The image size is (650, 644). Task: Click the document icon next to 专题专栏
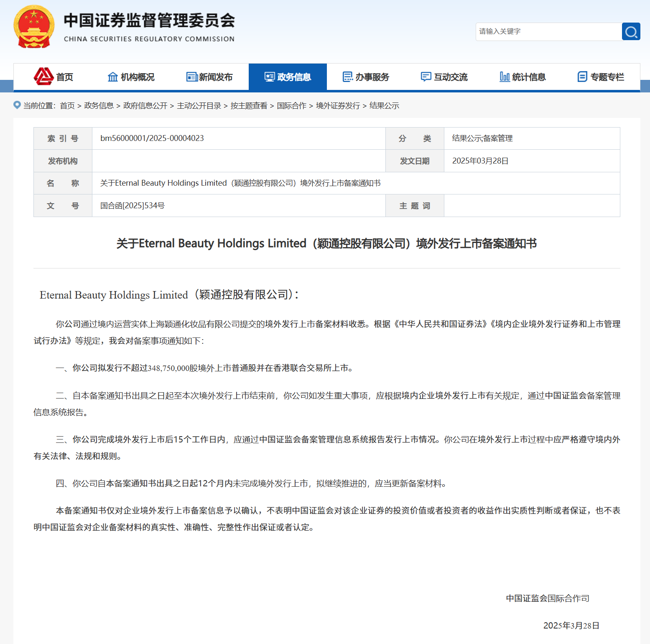tap(582, 77)
